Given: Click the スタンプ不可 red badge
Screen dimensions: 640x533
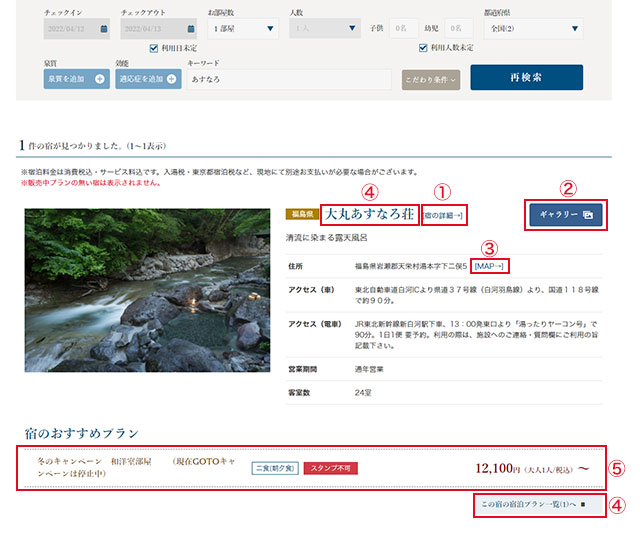Looking at the screenshot, I should (x=330, y=468).
